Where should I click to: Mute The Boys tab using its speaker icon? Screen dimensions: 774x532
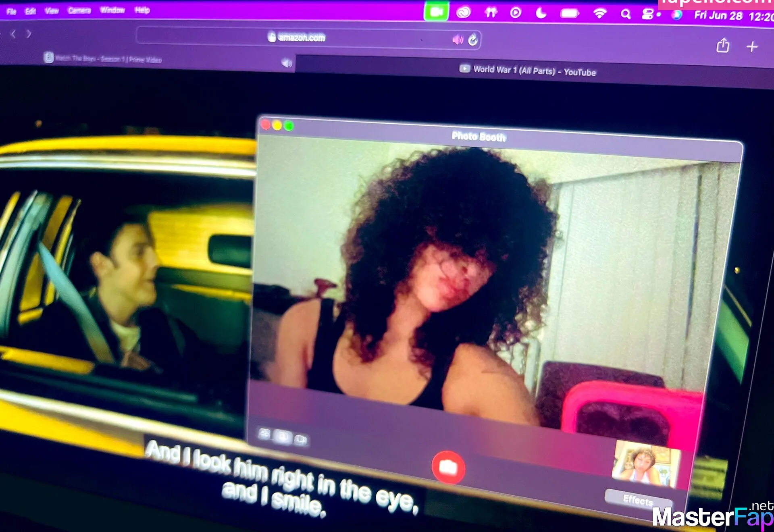pyautogui.click(x=286, y=63)
